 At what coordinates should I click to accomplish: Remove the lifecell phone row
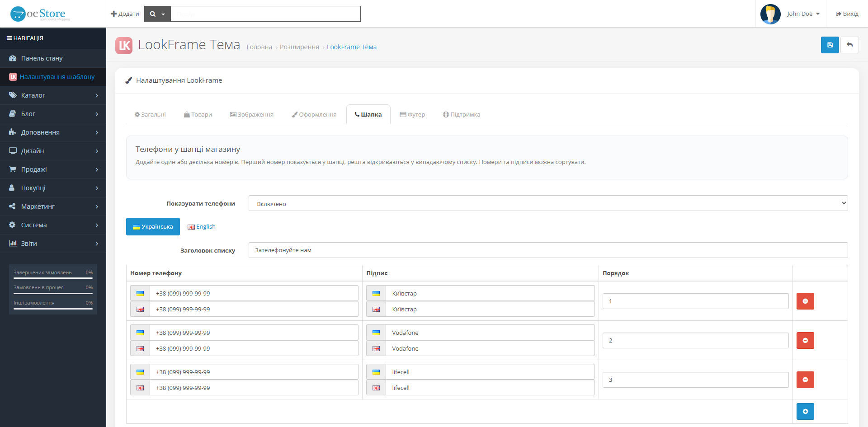point(805,380)
